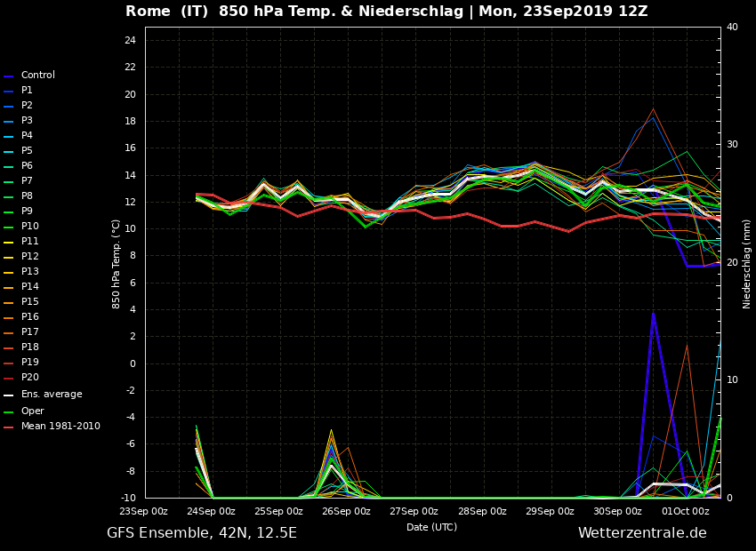
Task: Click the "4" temperature axis tick label
Action: click(133, 309)
